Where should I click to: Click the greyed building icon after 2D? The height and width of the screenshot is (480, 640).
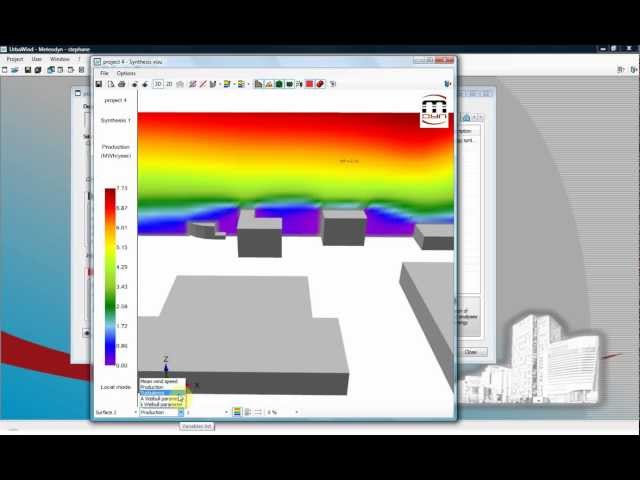180,84
